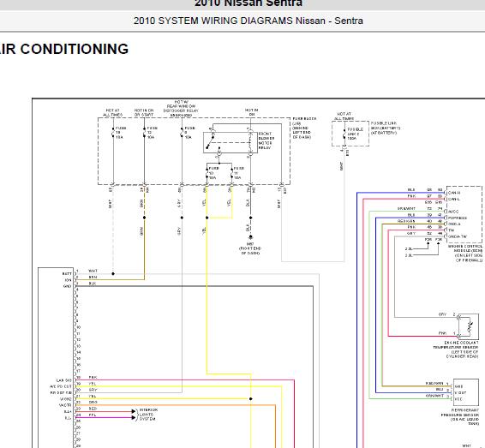This screenshot has width=485, height=448.
Task: Click the "GR/WHT" wire label at pressure sensor
Action: pos(434,396)
